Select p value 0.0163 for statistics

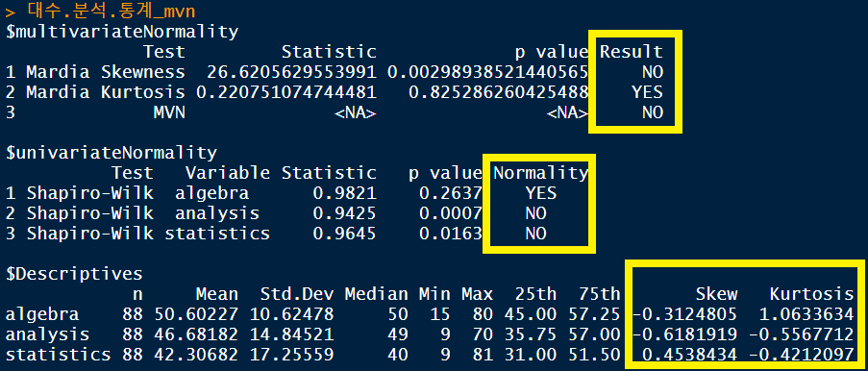451,234
